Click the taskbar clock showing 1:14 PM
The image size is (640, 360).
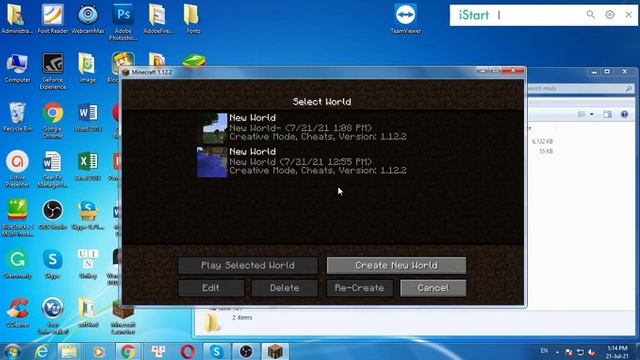click(x=617, y=352)
